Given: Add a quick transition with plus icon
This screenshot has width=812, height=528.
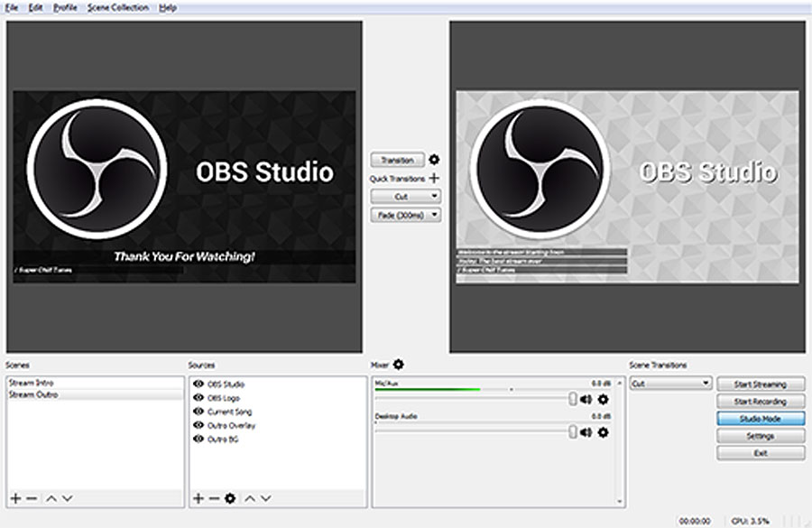Looking at the screenshot, I should (x=434, y=178).
